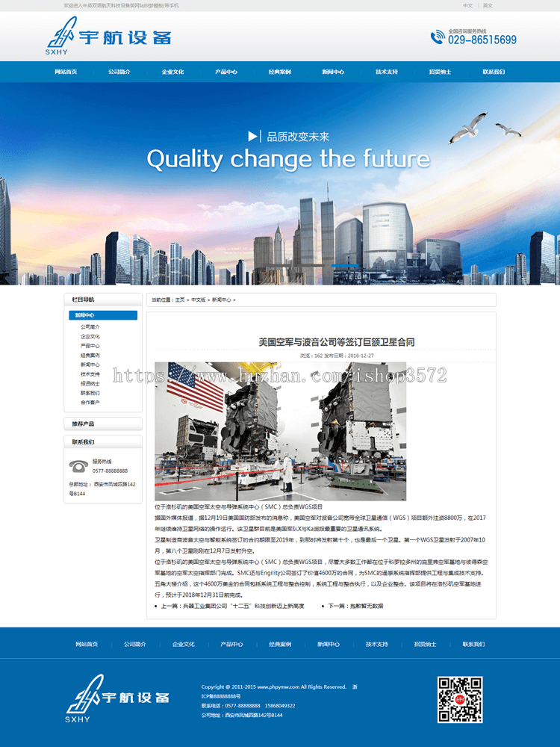The height and width of the screenshot is (747, 560).
Task: Open 网站首页 in main navigation bar
Action: (x=66, y=72)
